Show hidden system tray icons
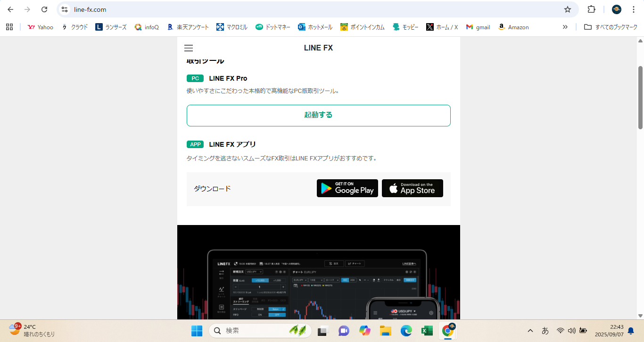 point(530,331)
